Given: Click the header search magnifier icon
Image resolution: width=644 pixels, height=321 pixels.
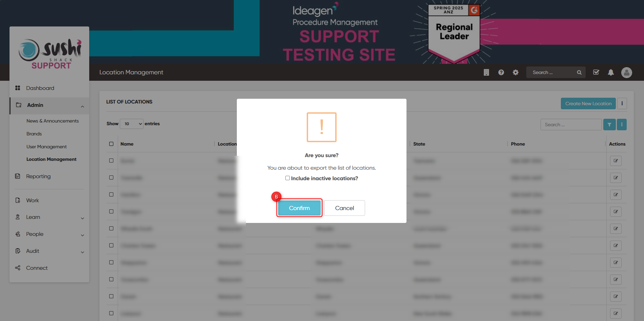Looking at the screenshot, I should pyautogui.click(x=579, y=72).
